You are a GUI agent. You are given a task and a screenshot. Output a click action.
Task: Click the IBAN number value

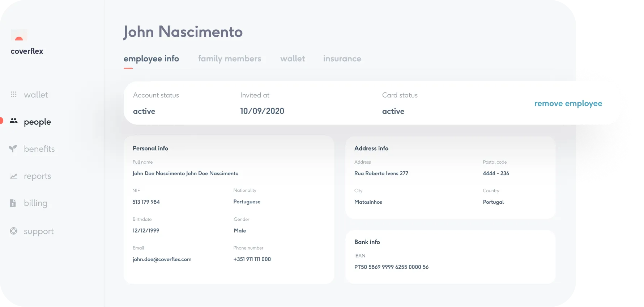[391, 267]
